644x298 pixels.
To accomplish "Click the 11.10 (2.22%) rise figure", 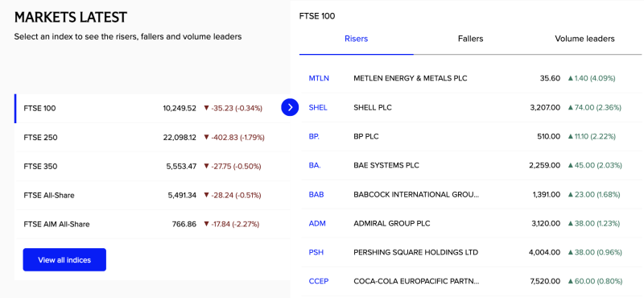I will [592, 136].
